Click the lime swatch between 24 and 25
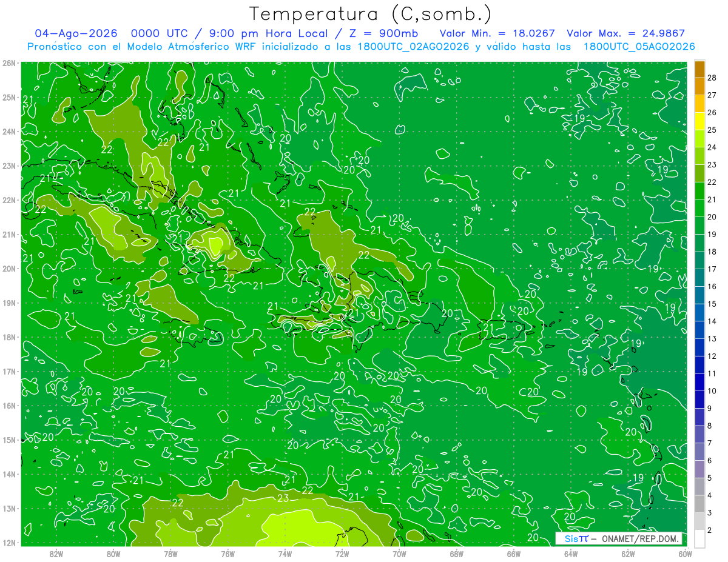This screenshot has height=562, width=728. point(699,139)
